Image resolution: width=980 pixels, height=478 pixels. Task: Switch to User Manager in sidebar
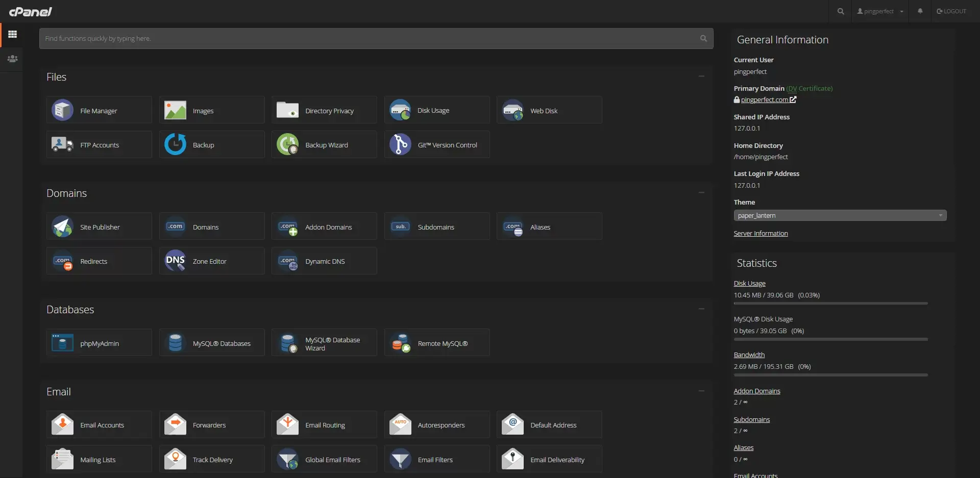tap(12, 59)
